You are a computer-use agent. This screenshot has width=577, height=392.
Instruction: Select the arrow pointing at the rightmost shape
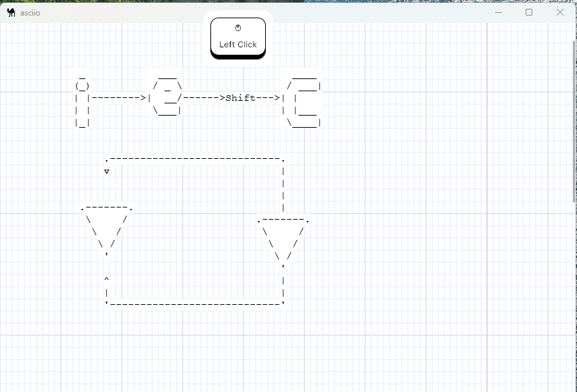[x=269, y=97]
